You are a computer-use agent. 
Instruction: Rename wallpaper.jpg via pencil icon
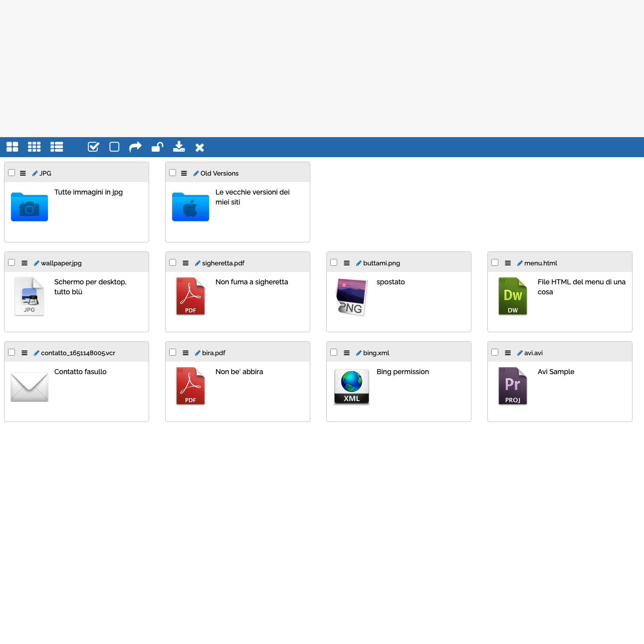click(36, 263)
